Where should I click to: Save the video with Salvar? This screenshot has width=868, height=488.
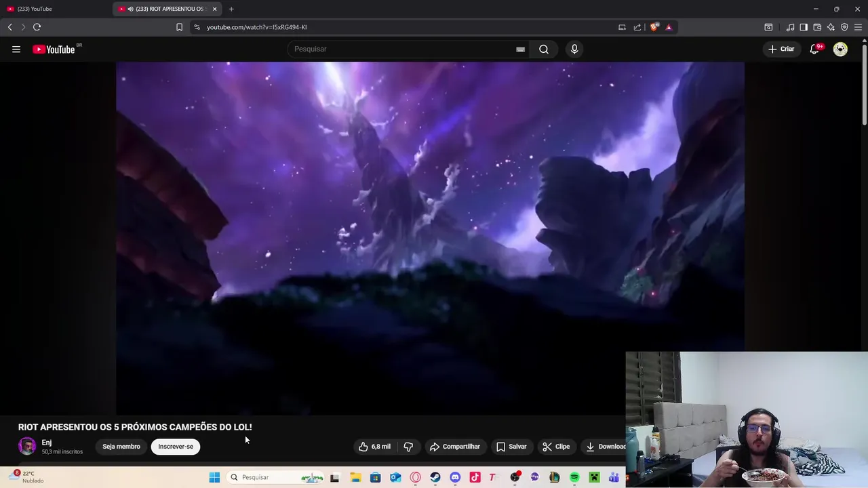511,447
